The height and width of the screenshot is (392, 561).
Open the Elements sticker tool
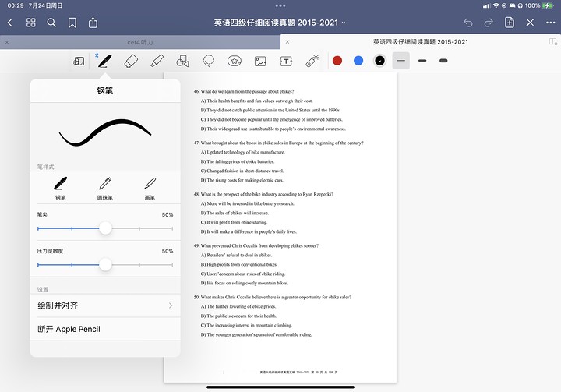(x=235, y=62)
